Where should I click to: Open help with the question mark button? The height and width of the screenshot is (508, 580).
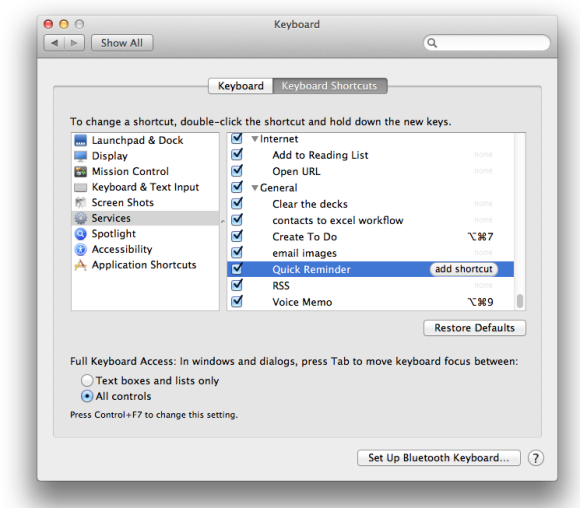[535, 458]
